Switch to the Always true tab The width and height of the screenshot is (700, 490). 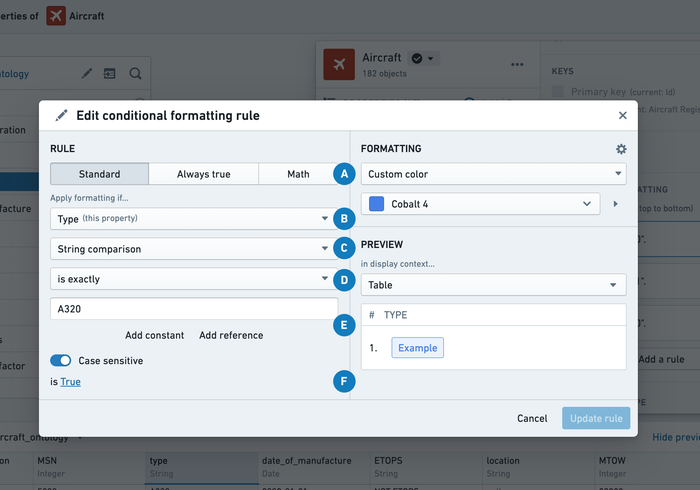(x=203, y=174)
